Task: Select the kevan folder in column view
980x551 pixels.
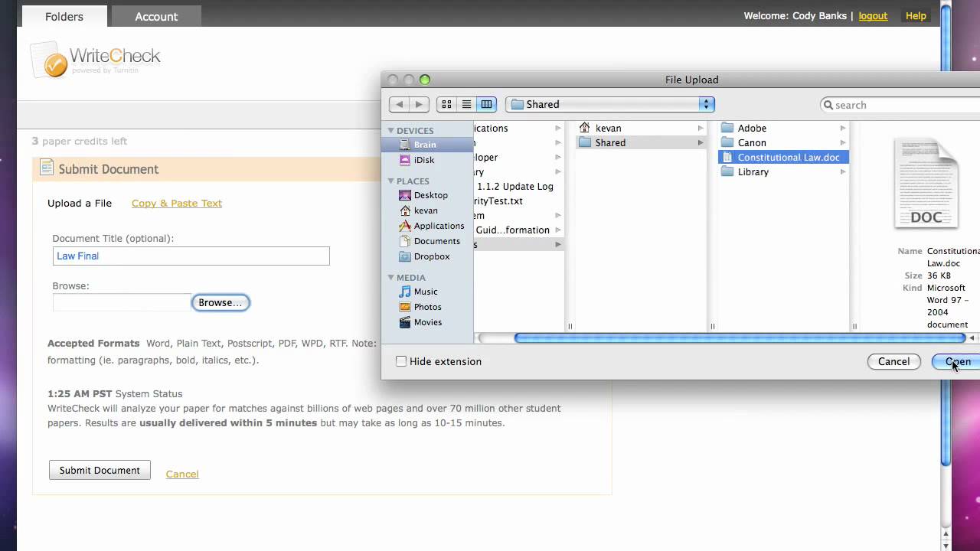Action: (641, 128)
